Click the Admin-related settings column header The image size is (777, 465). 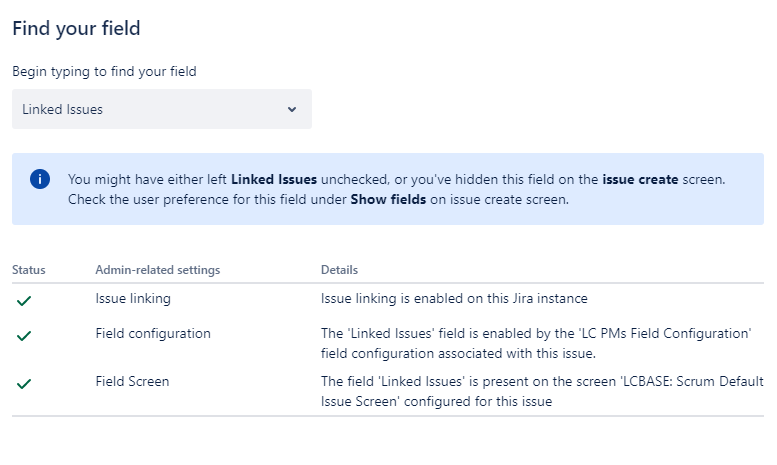[157, 270]
